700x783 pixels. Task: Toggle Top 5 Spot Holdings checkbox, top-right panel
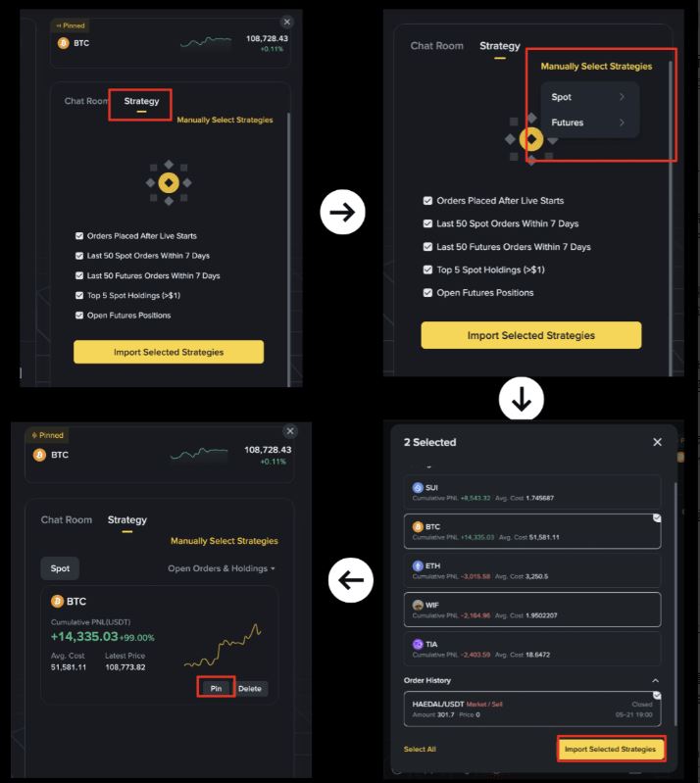[427, 269]
